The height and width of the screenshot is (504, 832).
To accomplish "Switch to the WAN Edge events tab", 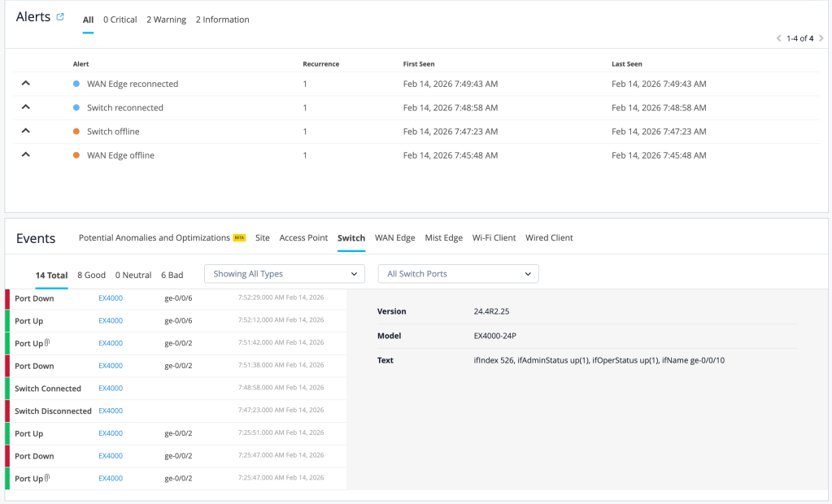I will coord(394,238).
